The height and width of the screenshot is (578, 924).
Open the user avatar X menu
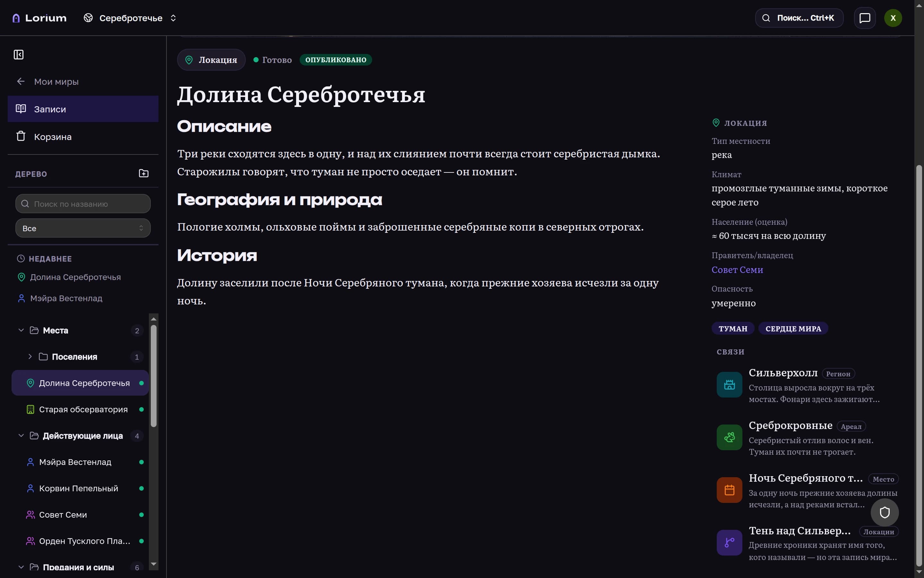click(x=893, y=18)
